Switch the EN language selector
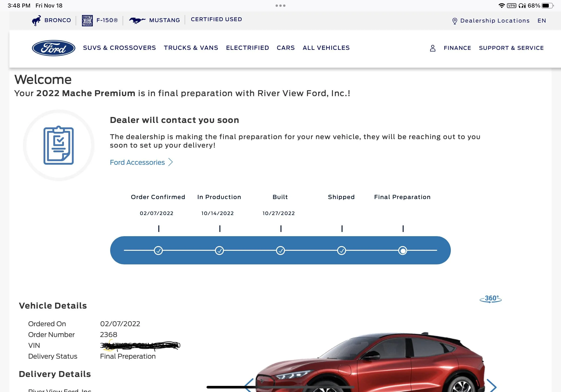The image size is (561, 392). tap(542, 21)
